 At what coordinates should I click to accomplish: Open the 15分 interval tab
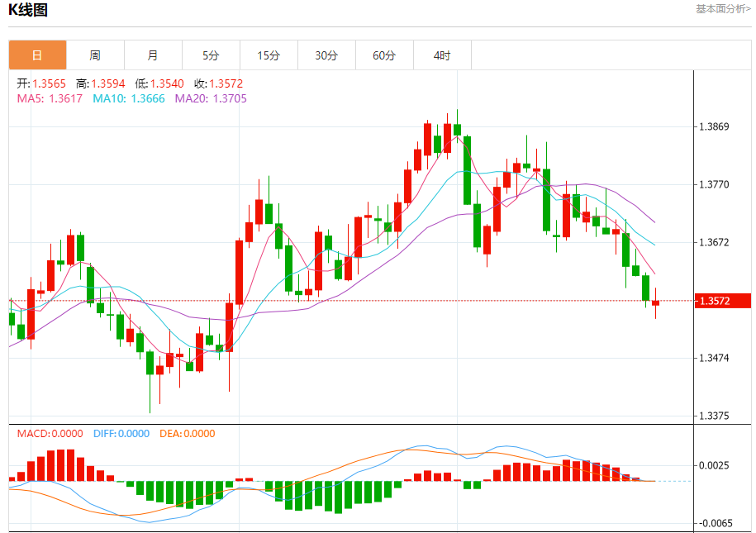click(269, 55)
